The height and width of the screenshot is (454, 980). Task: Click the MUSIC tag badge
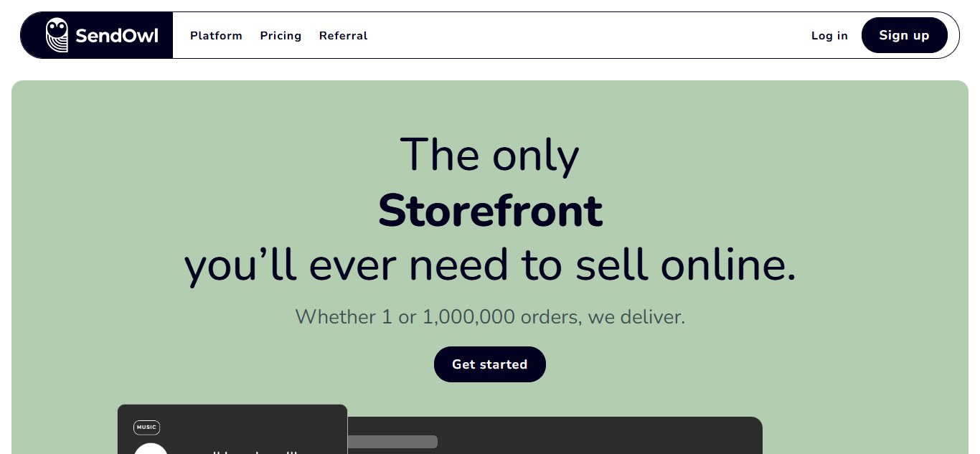[146, 427]
